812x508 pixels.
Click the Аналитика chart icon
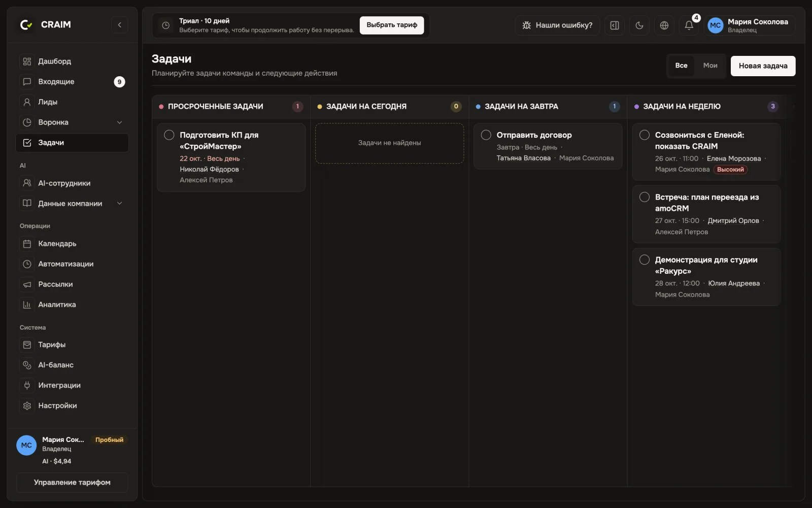click(27, 305)
